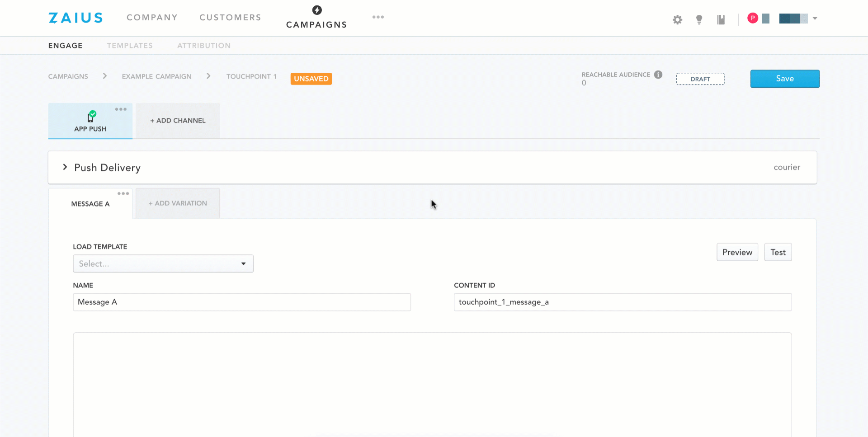
Task: Click the Reachable Audience count
Action: (x=584, y=83)
